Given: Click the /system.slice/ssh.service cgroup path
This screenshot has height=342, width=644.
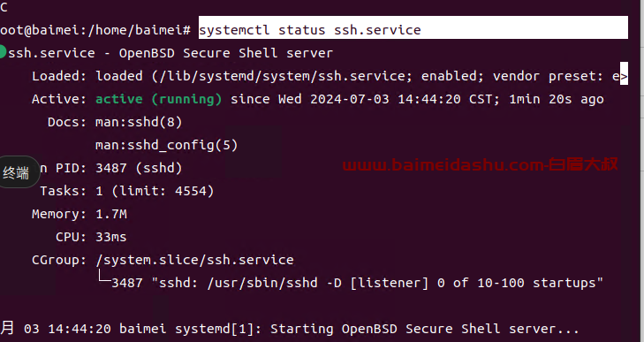Looking at the screenshot, I should point(194,260).
